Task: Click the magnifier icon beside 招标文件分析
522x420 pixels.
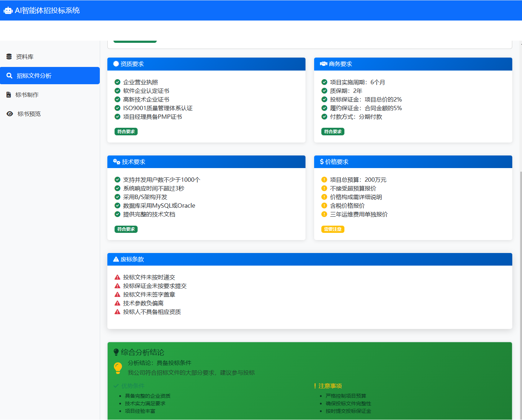Action: (9, 76)
